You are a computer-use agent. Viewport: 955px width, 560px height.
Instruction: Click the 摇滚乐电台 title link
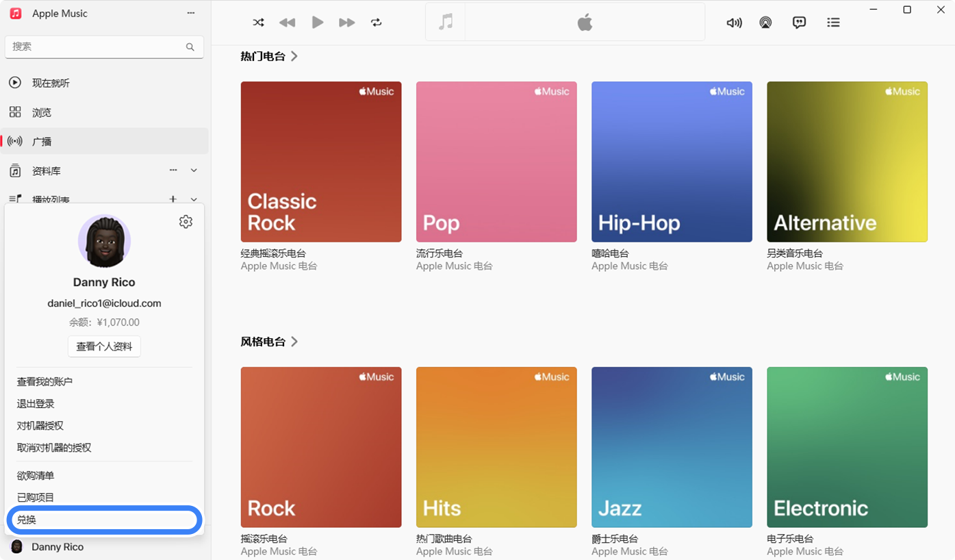[x=264, y=539]
